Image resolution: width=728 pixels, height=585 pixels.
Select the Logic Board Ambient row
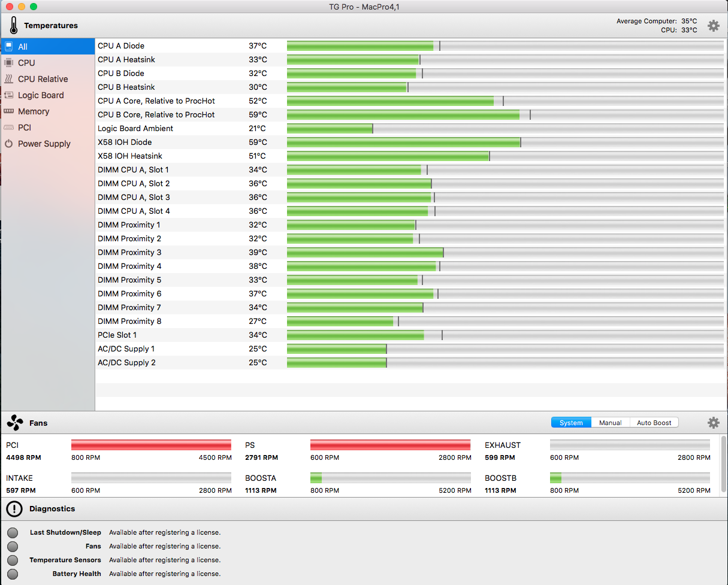[x=411, y=128]
